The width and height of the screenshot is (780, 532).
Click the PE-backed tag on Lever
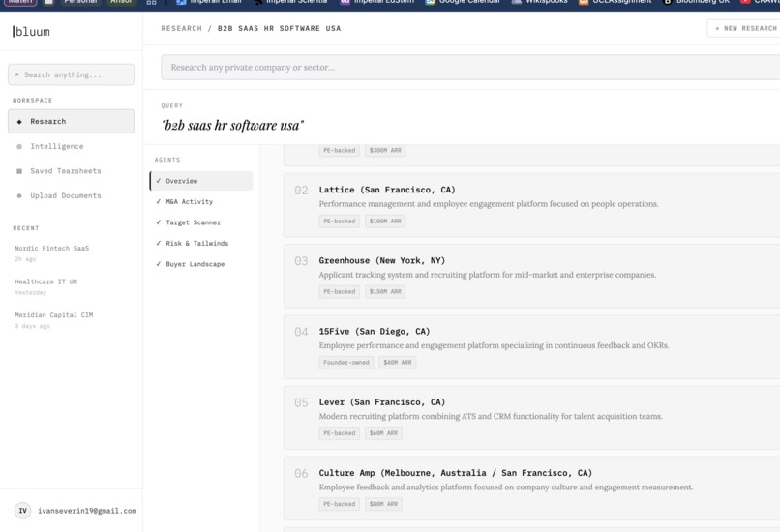tap(340, 433)
